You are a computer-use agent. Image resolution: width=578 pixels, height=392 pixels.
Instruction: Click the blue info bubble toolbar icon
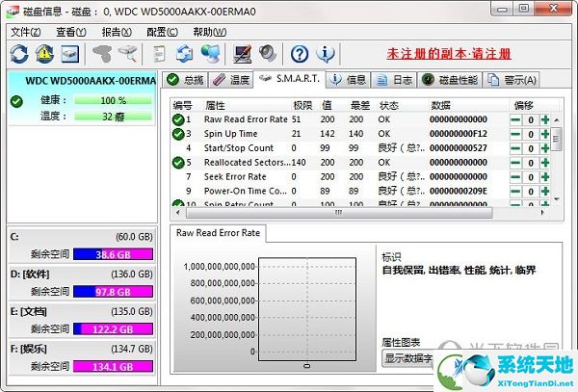tap(326, 54)
